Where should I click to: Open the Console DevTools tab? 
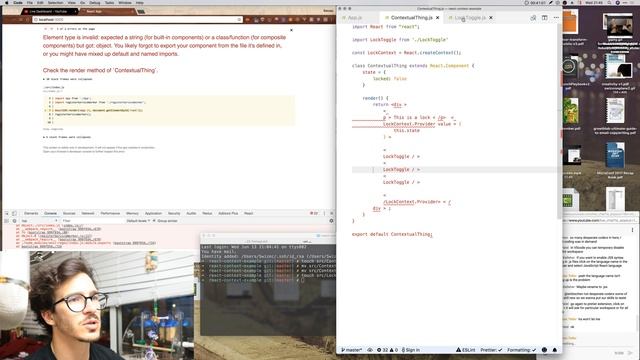click(50, 213)
